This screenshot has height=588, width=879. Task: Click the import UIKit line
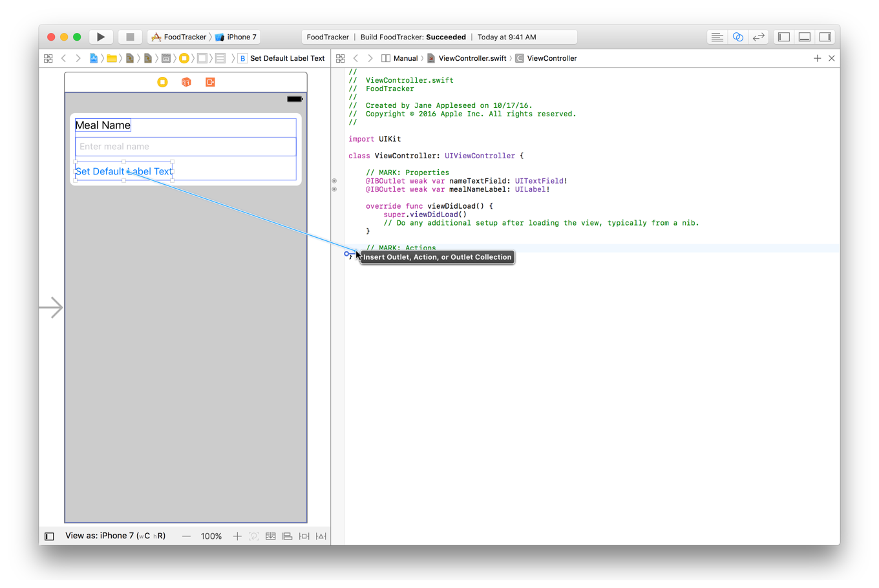pyautogui.click(x=375, y=139)
